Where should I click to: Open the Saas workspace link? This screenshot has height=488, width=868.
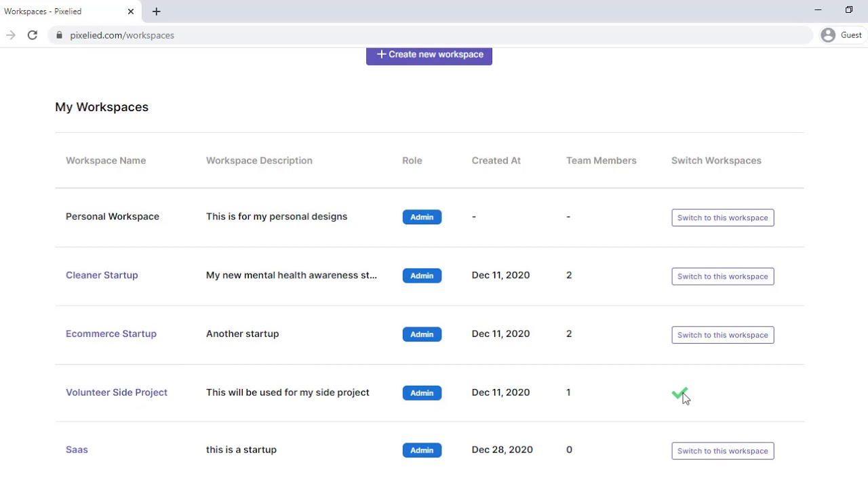pos(77,450)
